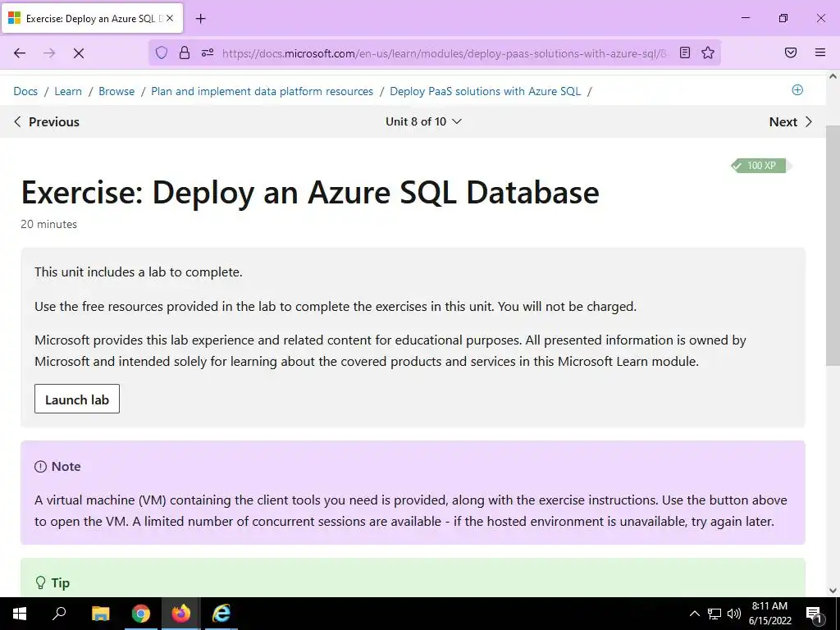Open the Windows Start menu

[20, 614]
